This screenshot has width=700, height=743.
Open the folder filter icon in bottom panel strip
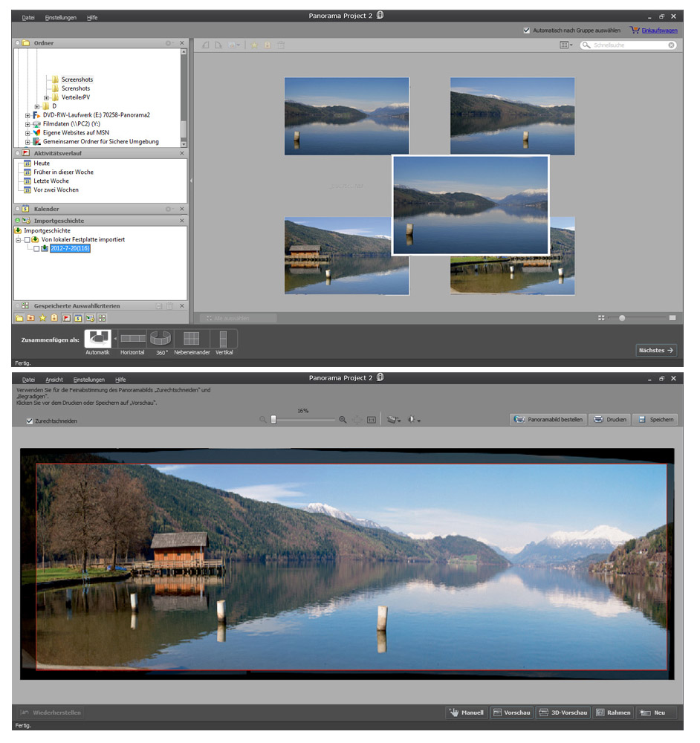[19, 318]
